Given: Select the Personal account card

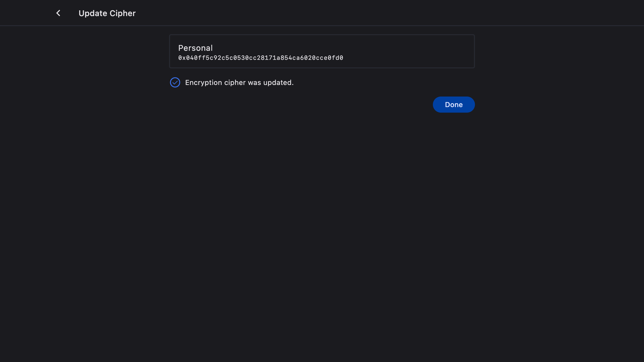Looking at the screenshot, I should tap(322, 51).
